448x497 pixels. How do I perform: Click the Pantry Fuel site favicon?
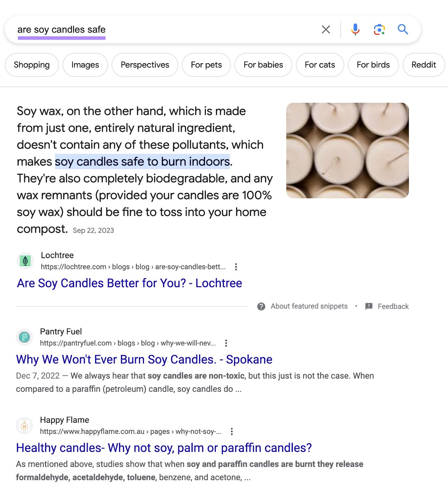pyautogui.click(x=25, y=337)
